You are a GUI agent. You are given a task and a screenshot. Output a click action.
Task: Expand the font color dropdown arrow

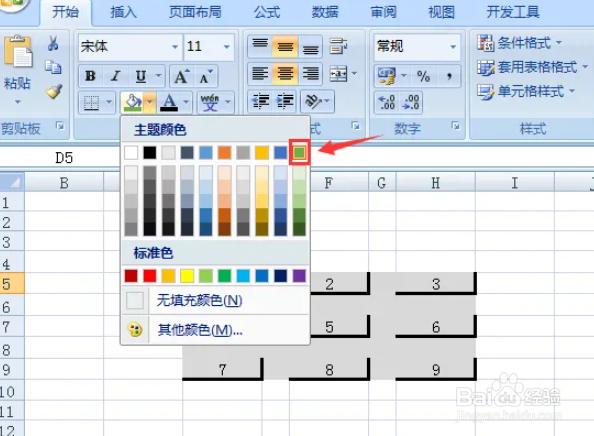(186, 102)
